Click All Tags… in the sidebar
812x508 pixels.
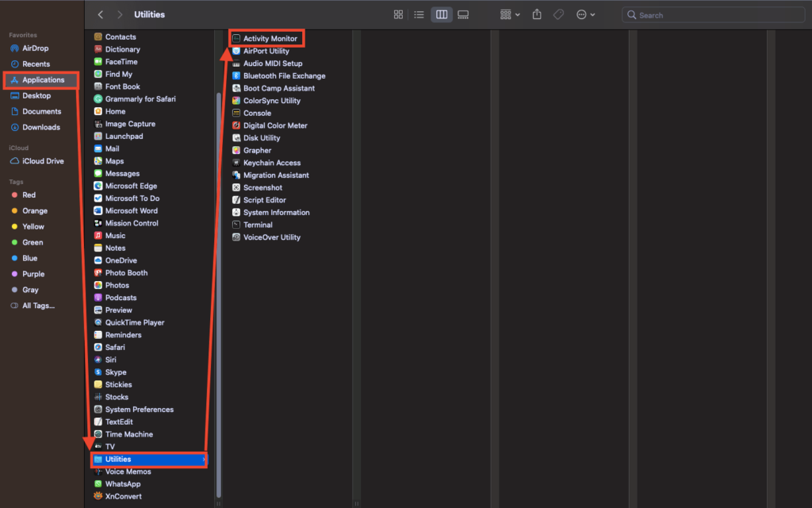[x=38, y=306]
